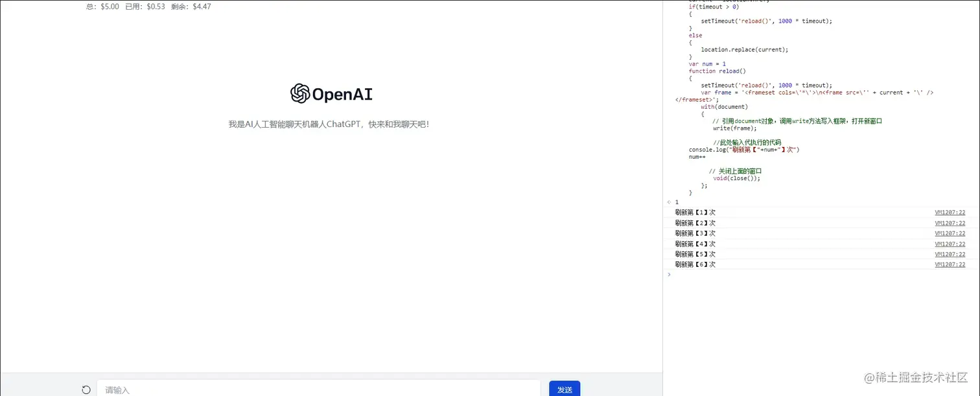This screenshot has height=396, width=980.
Task: Focus the 请输入 message input field
Action: tap(318, 389)
